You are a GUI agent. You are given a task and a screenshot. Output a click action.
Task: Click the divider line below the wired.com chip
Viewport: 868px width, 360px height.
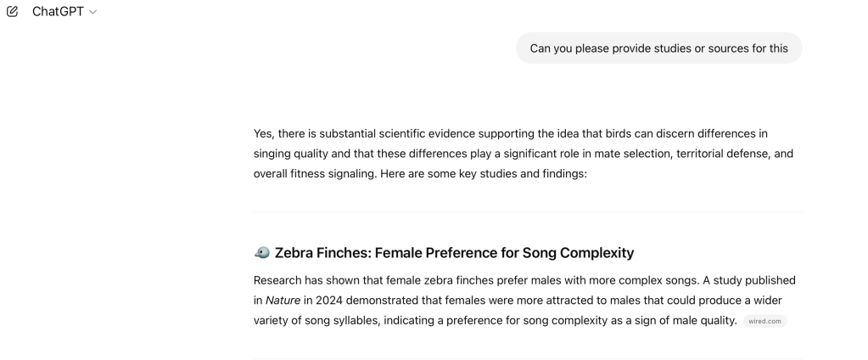coord(526,357)
